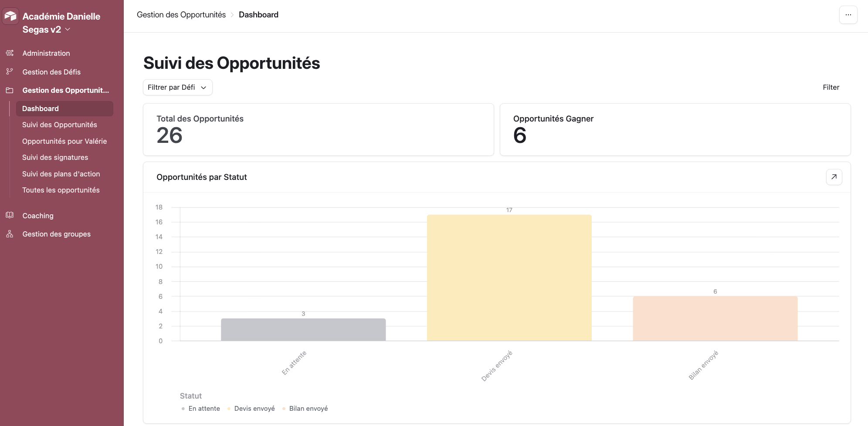Image resolution: width=868 pixels, height=426 pixels.
Task: Toggle the Devis envoyé legend entry
Action: point(254,409)
